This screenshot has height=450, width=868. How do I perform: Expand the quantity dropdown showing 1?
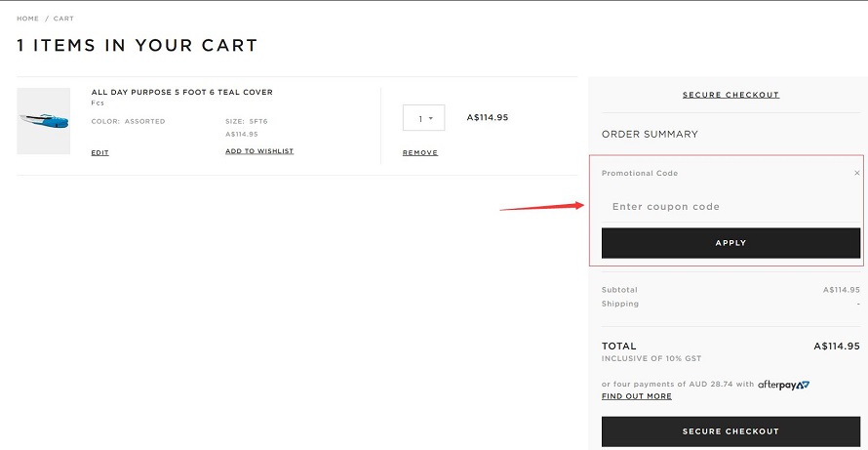coord(423,118)
